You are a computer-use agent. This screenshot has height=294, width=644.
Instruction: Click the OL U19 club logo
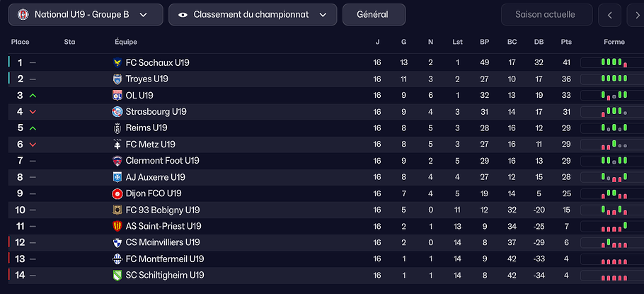pyautogui.click(x=117, y=95)
